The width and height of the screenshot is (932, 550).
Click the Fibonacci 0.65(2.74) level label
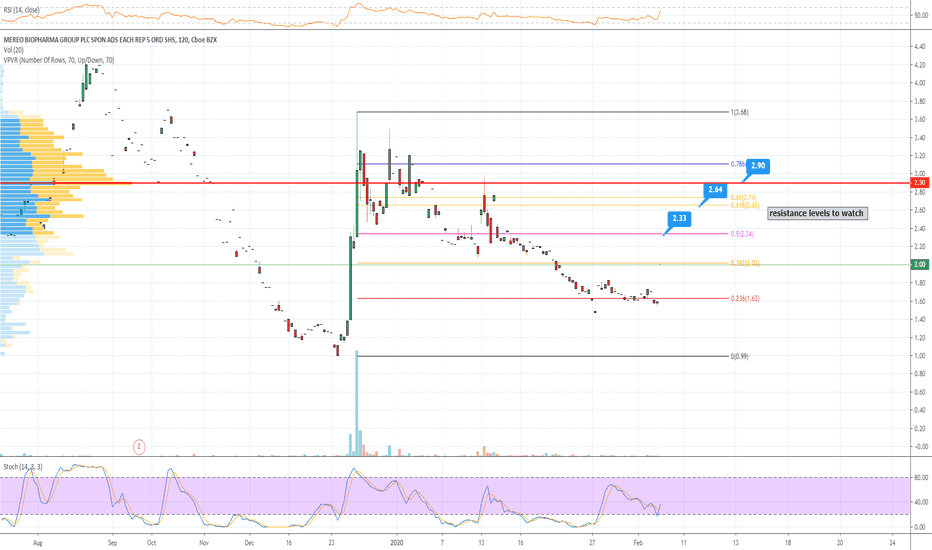tap(744, 197)
